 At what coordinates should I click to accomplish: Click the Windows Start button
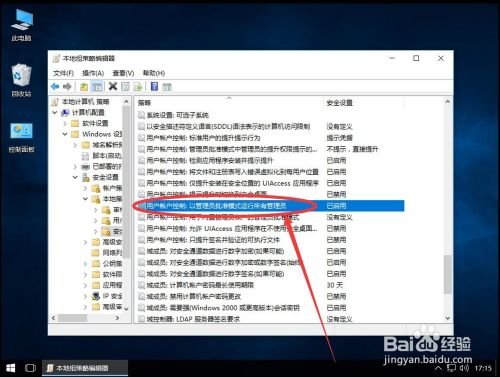[x=10, y=368]
